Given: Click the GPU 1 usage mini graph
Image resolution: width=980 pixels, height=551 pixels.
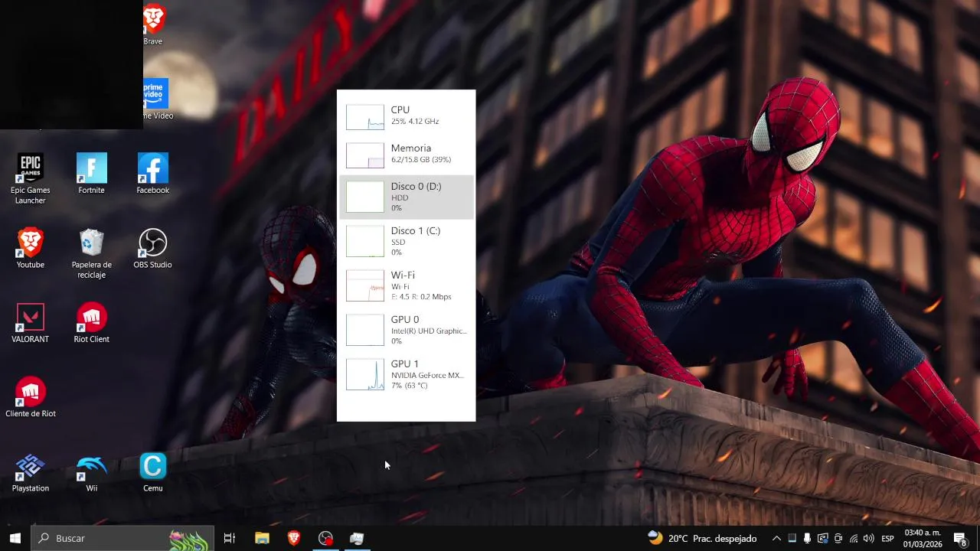Looking at the screenshot, I should click(365, 374).
